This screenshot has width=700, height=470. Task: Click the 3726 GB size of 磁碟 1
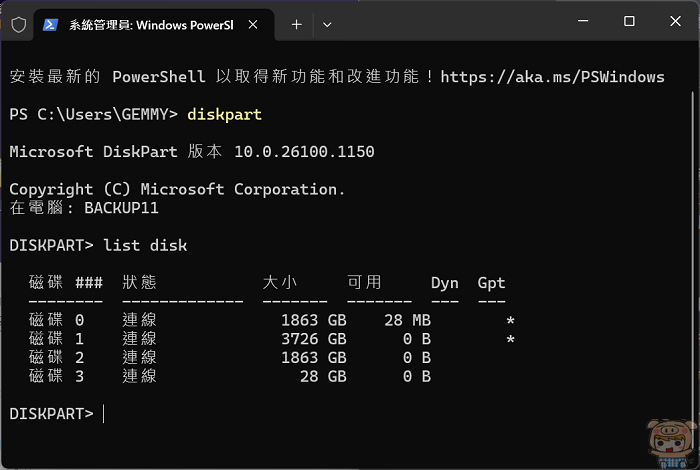pyautogui.click(x=314, y=339)
